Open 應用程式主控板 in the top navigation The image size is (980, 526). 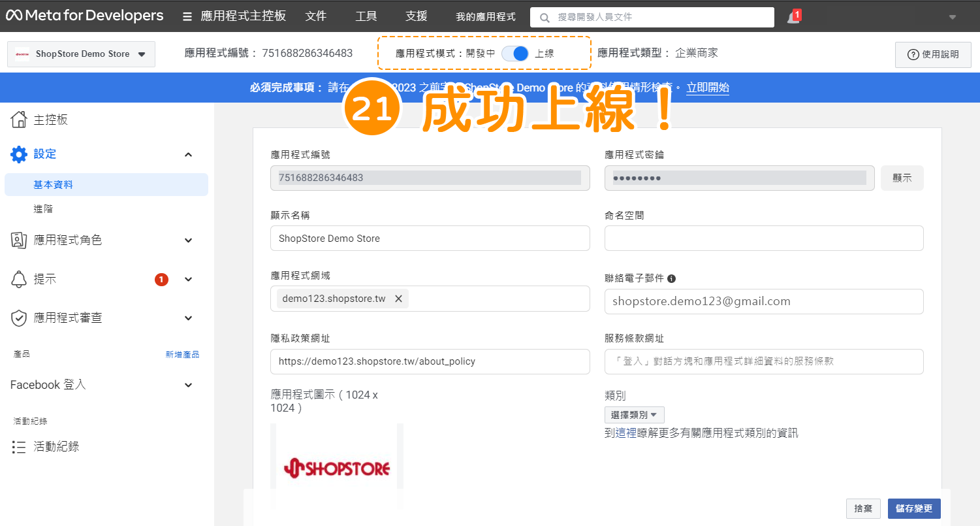(244, 16)
